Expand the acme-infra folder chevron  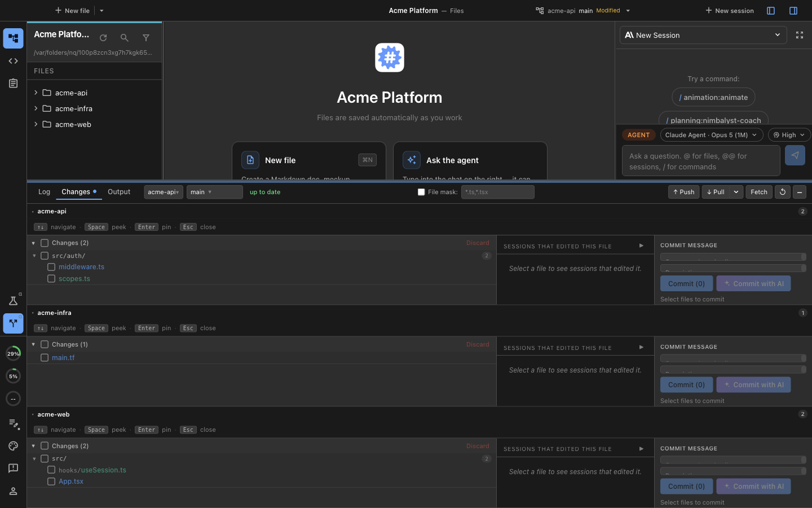coord(36,108)
